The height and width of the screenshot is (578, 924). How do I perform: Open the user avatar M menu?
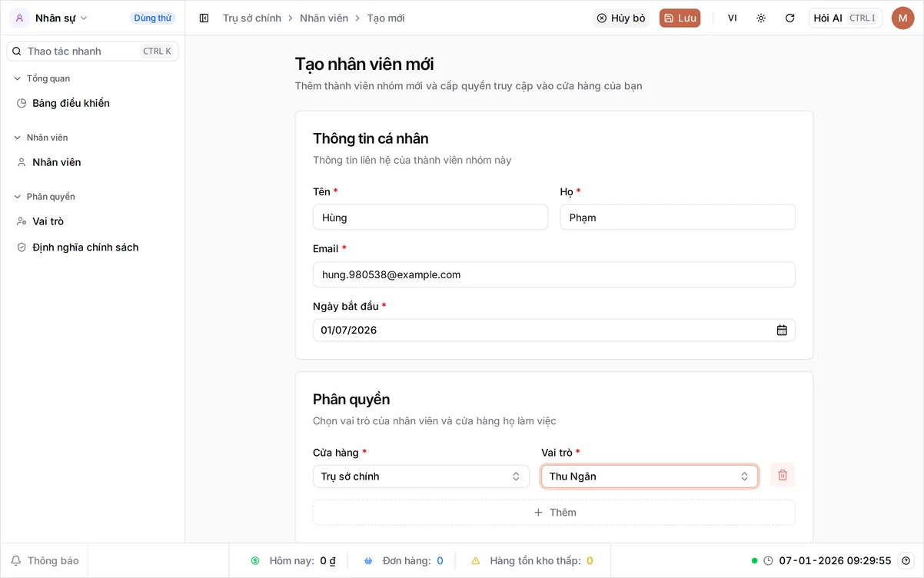point(902,18)
